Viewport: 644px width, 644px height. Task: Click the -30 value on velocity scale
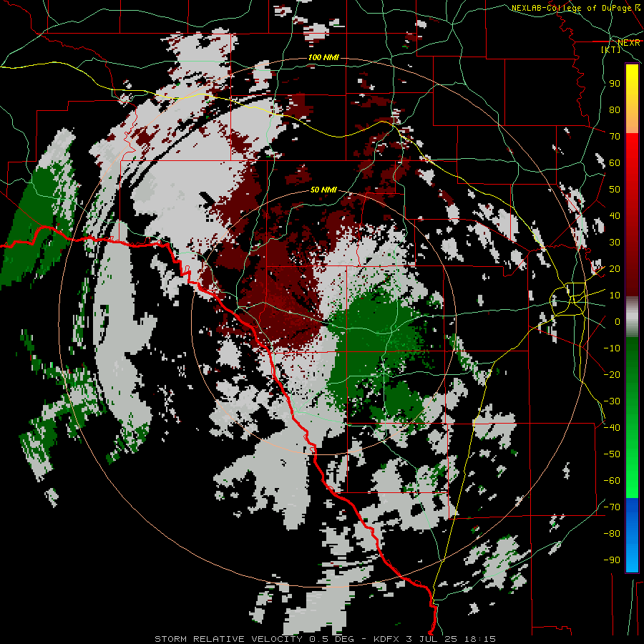coord(612,401)
